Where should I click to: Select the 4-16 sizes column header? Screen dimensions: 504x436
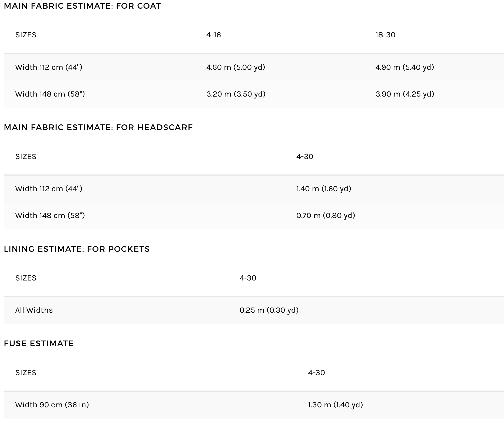tap(214, 35)
